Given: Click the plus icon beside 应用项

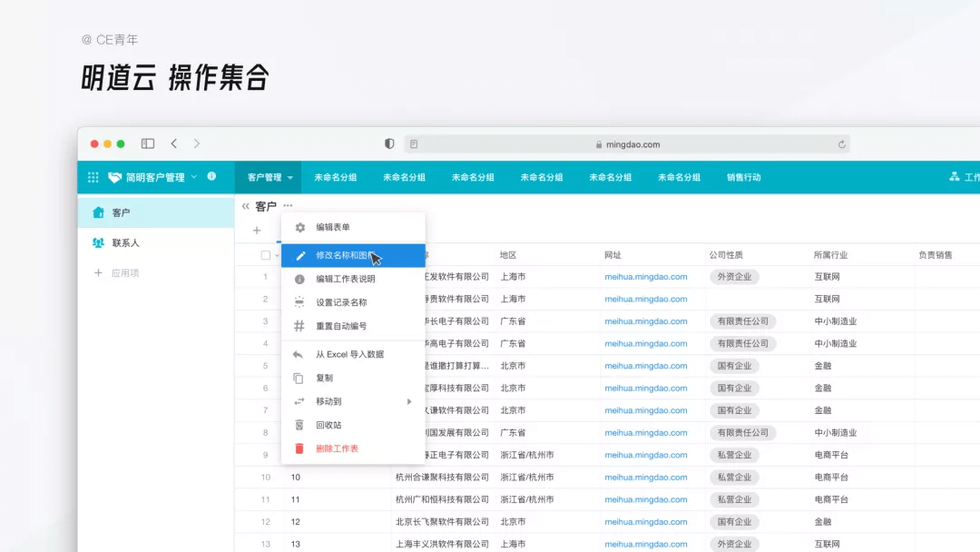Looking at the screenshot, I should 98,272.
